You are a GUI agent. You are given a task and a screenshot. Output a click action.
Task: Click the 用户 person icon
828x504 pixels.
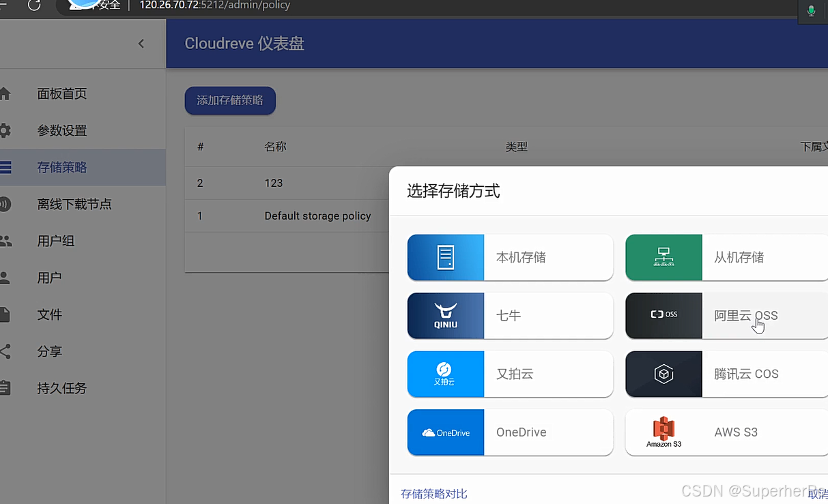5,278
